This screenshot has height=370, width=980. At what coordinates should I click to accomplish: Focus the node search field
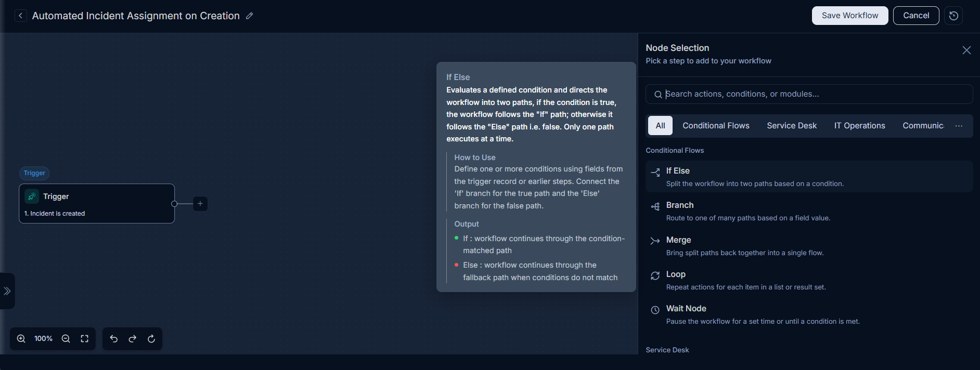[809, 94]
